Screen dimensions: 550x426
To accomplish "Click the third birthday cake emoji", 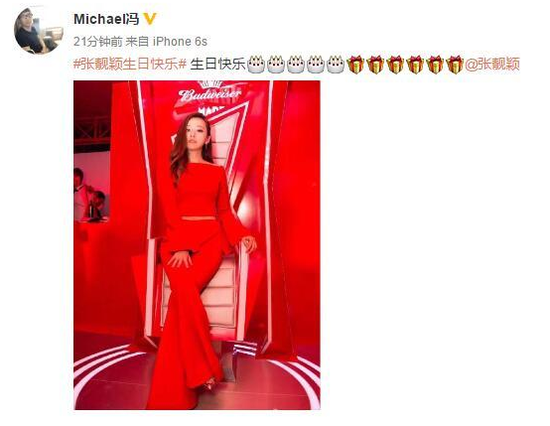I will point(296,65).
